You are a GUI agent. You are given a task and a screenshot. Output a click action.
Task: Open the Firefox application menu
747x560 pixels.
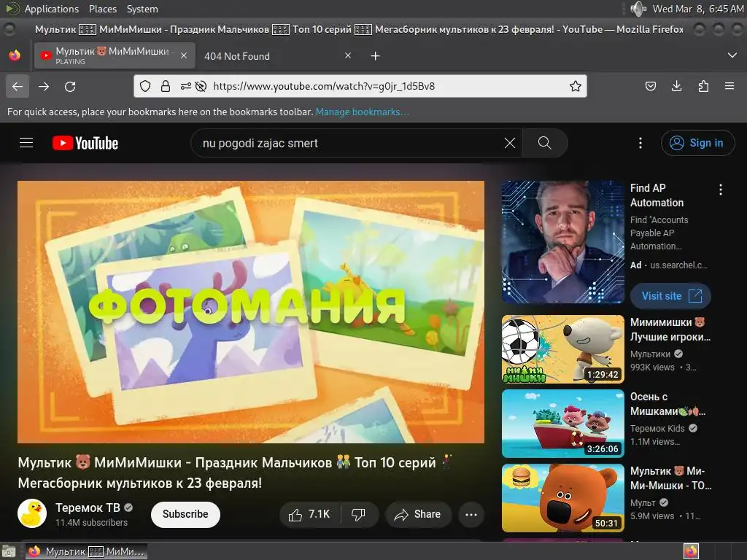729,86
